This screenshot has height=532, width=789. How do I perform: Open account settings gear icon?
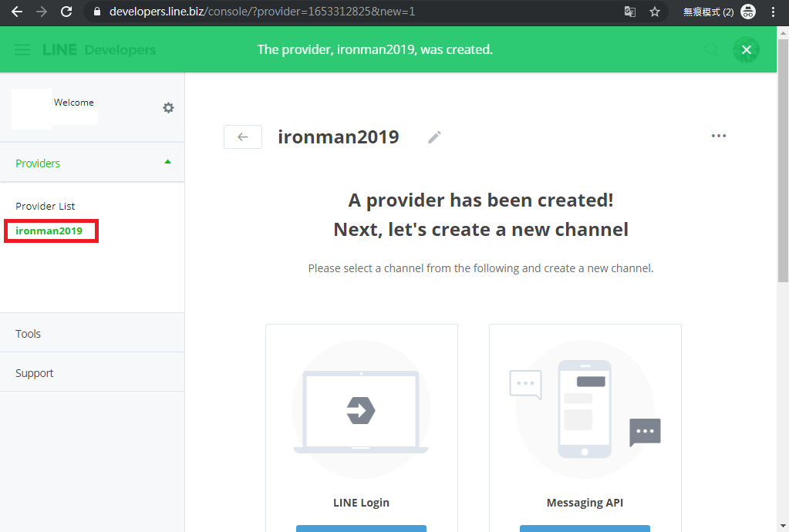pos(168,108)
